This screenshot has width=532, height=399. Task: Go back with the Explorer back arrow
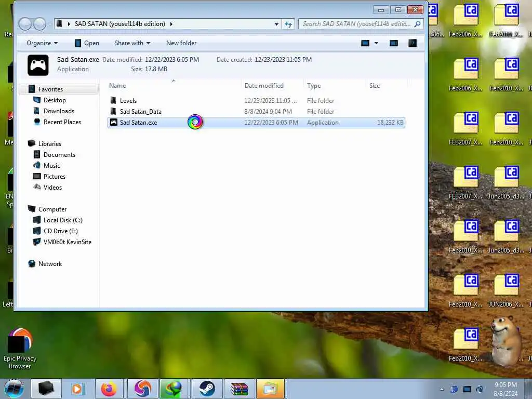click(25, 24)
